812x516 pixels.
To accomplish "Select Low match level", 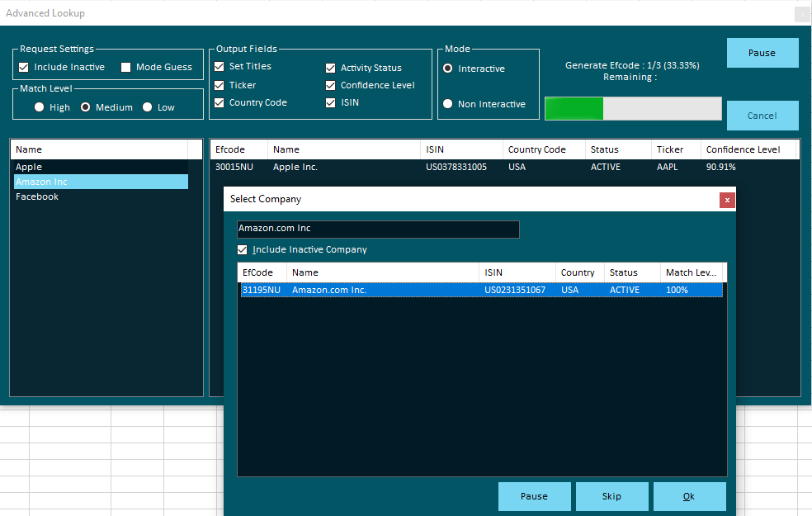I will (x=148, y=107).
